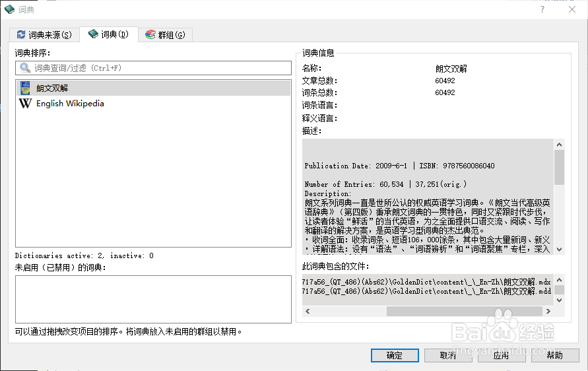Click the Wikipedia W icon
The image size is (588, 371).
pos(25,103)
